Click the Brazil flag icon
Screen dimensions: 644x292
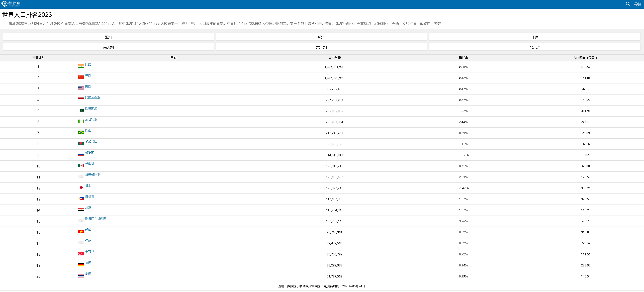(x=81, y=132)
